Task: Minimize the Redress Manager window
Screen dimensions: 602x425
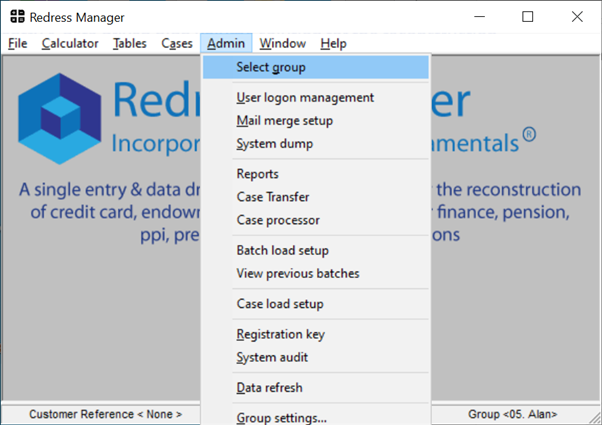Action: [x=479, y=17]
